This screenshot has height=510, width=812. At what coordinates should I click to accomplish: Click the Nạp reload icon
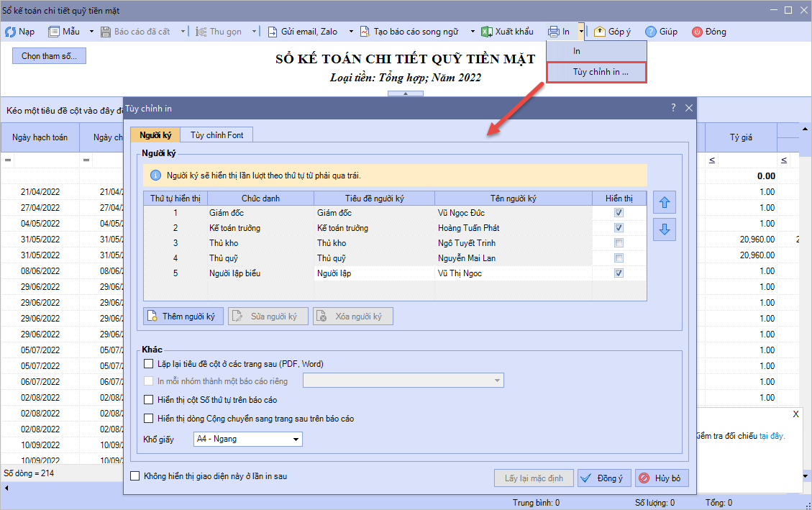click(11, 32)
